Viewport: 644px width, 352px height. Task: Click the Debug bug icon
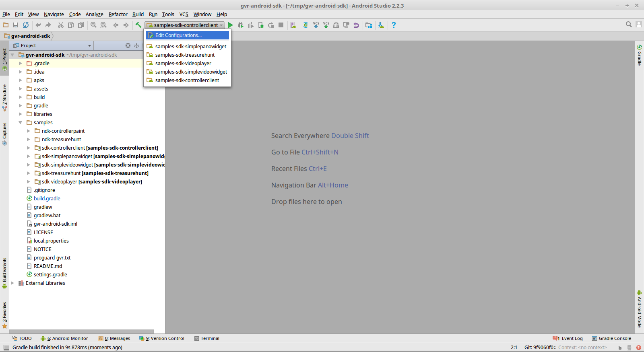(x=241, y=25)
